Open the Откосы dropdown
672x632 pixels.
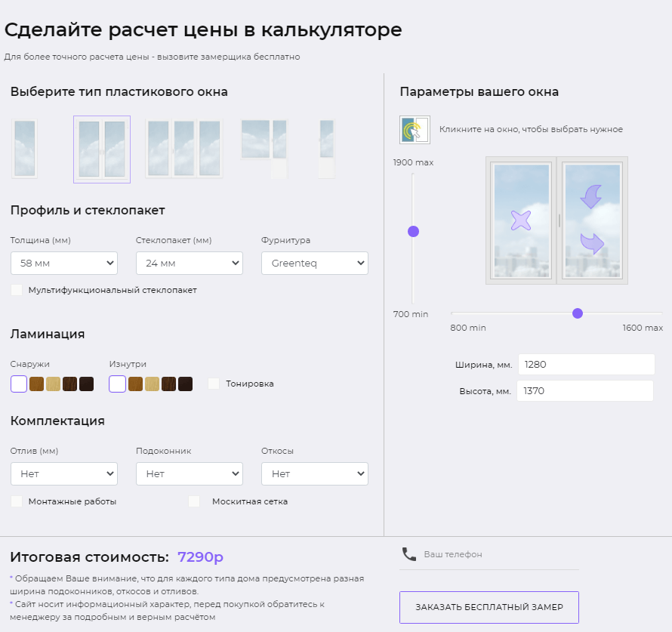(315, 474)
